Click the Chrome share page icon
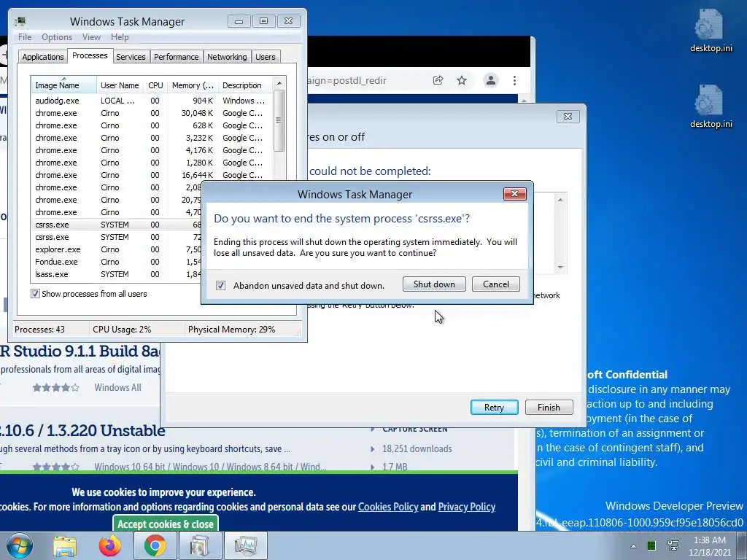This screenshot has height=560, width=747. [438, 80]
